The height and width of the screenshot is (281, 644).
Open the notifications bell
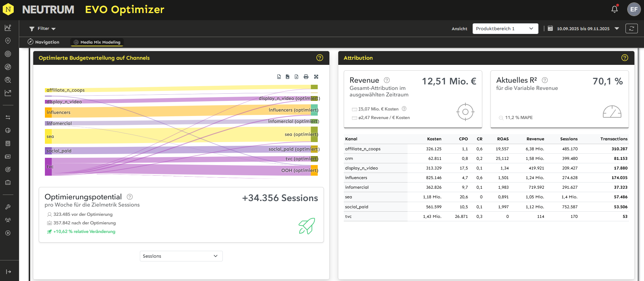click(614, 9)
